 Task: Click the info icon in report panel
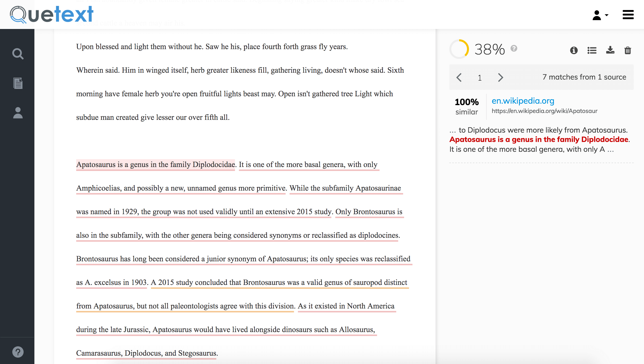tap(574, 50)
